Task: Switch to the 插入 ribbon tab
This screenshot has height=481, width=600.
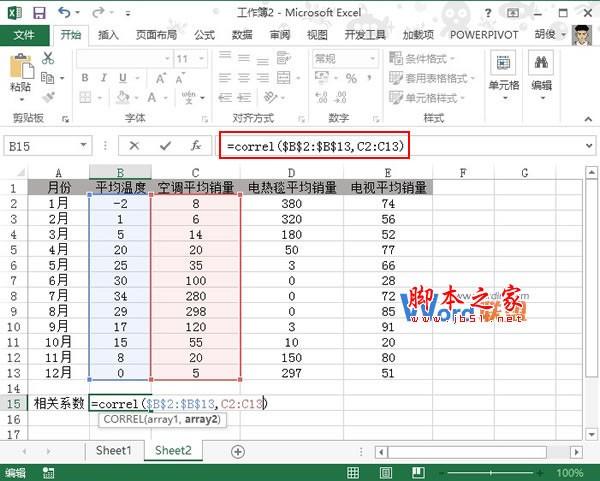Action: pyautogui.click(x=108, y=35)
